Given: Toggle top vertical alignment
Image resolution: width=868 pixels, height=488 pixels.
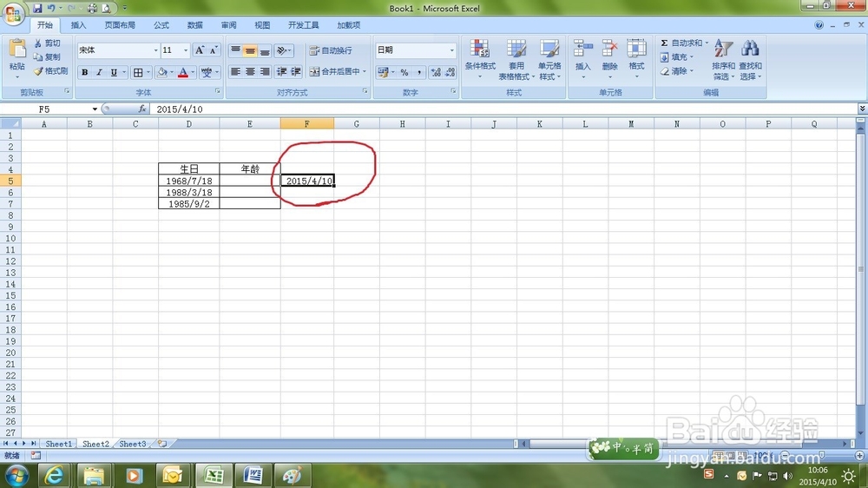Looking at the screenshot, I should click(x=235, y=50).
